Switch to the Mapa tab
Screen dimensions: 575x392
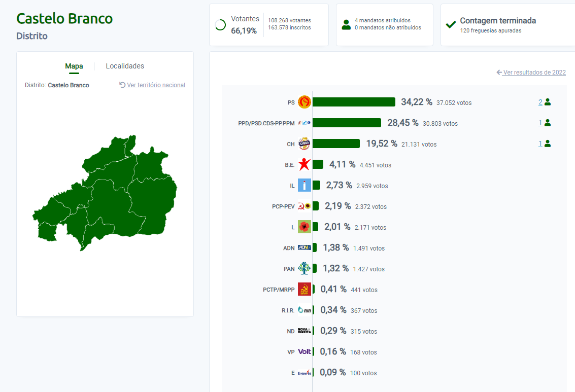[74, 66]
